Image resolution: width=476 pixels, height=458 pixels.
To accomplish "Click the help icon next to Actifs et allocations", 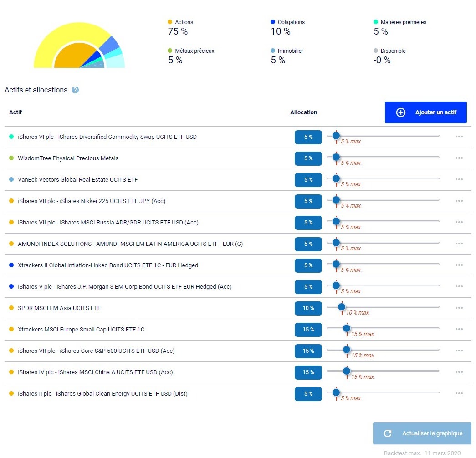I will click(x=75, y=90).
